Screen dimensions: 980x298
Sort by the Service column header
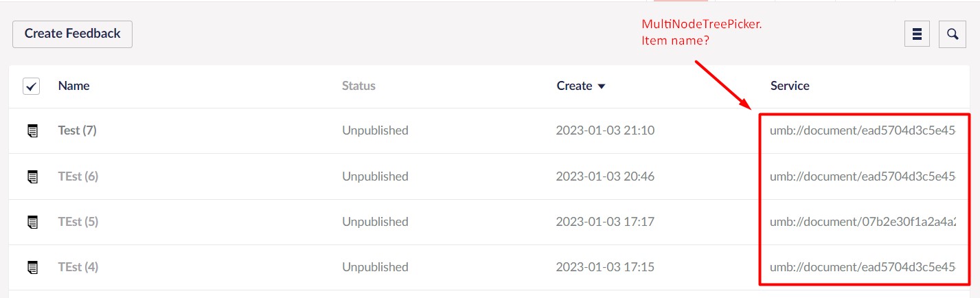[790, 86]
